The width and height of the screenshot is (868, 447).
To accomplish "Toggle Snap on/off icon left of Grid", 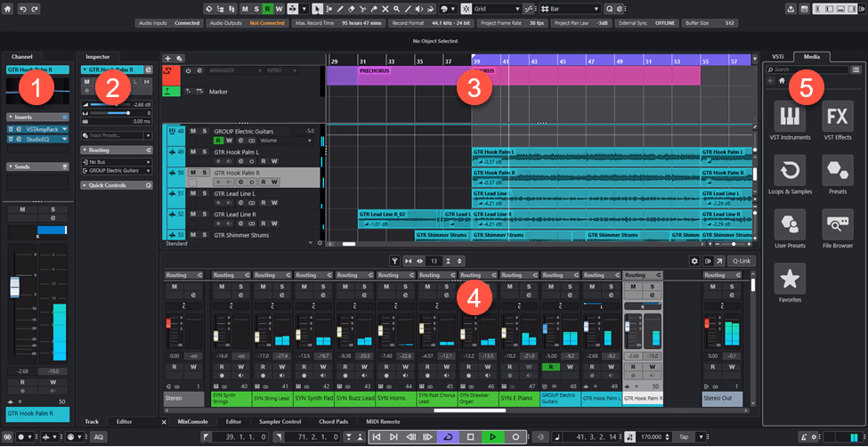I will [x=466, y=9].
